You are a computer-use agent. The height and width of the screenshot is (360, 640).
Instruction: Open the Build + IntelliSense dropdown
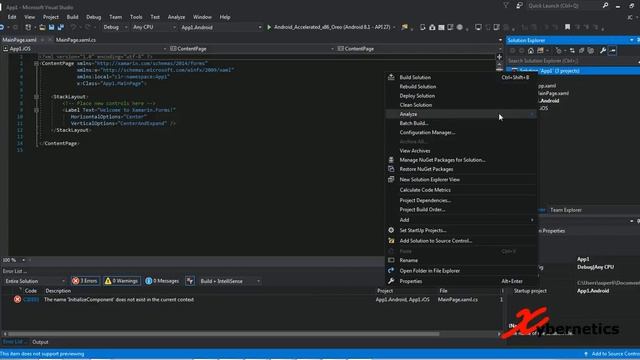pyautogui.click(x=230, y=281)
